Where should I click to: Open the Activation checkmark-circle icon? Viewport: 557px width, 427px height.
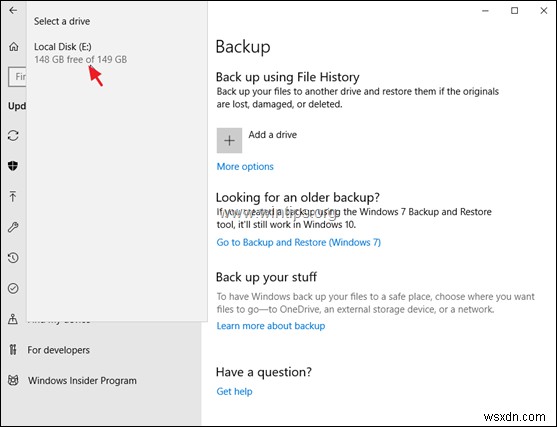point(13,288)
